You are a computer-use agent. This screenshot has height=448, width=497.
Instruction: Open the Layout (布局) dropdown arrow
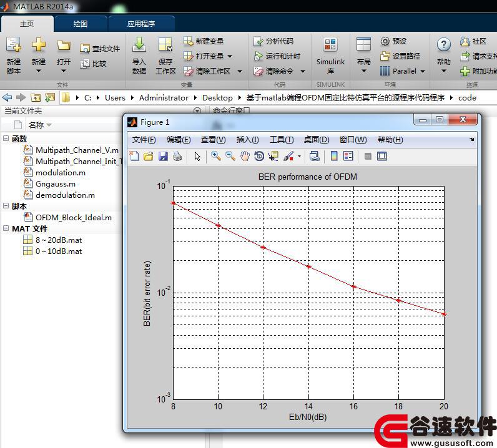363,71
